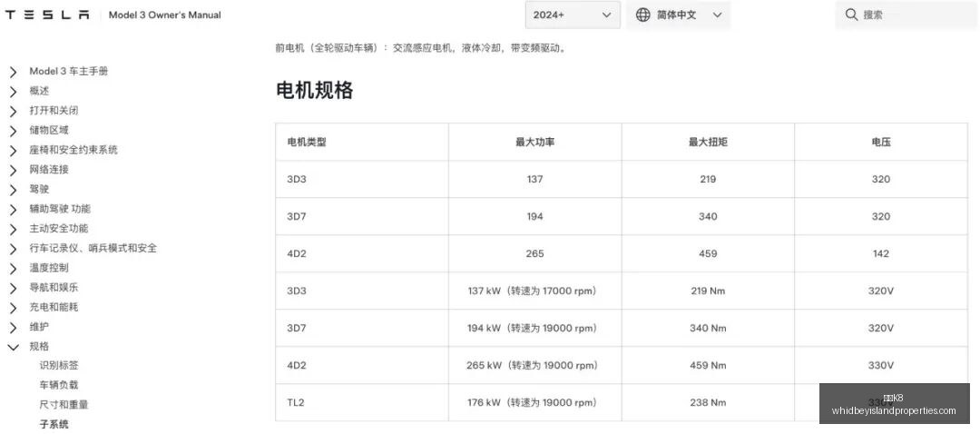980x434 pixels.
Task: Open the 简体中文 language dropdown
Action: tap(678, 15)
